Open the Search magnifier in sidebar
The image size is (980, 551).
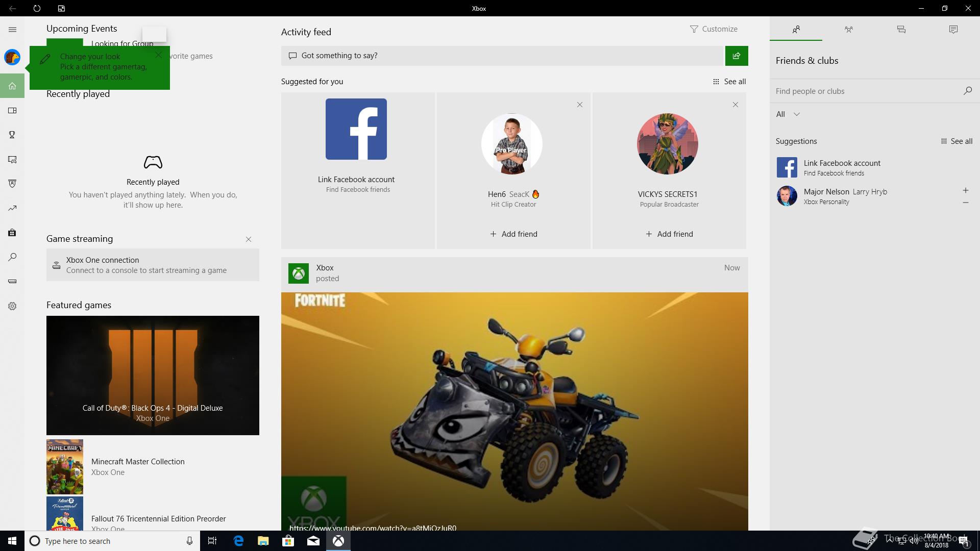click(12, 257)
